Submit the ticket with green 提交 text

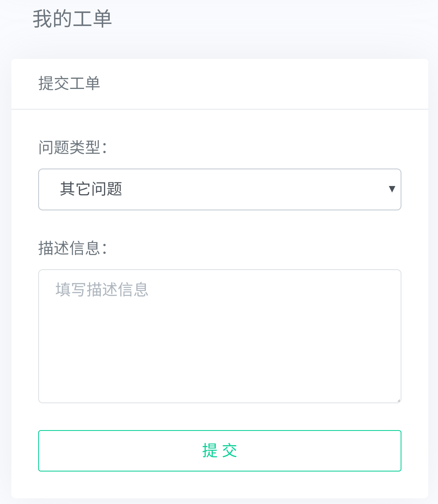[219, 451]
